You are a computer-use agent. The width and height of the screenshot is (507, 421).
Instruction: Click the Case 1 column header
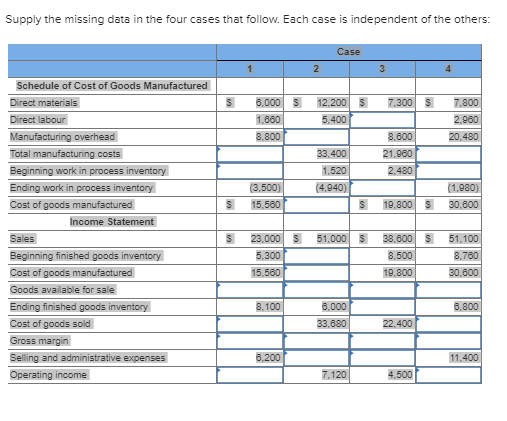tap(250, 69)
